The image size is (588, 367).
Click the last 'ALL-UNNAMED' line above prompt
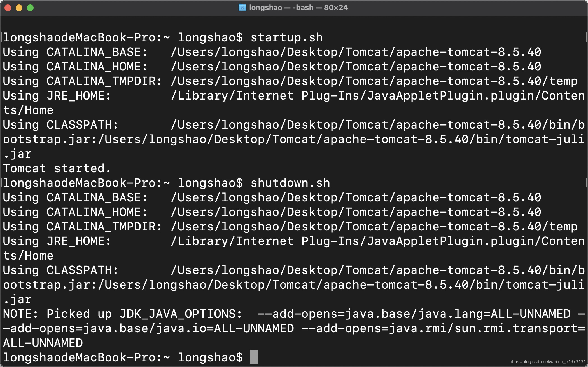(43, 343)
